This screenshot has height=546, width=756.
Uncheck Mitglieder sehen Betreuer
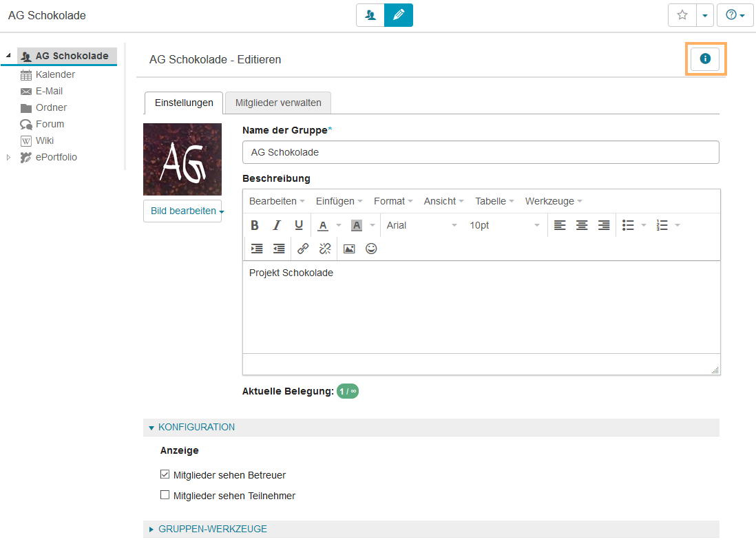[165, 474]
